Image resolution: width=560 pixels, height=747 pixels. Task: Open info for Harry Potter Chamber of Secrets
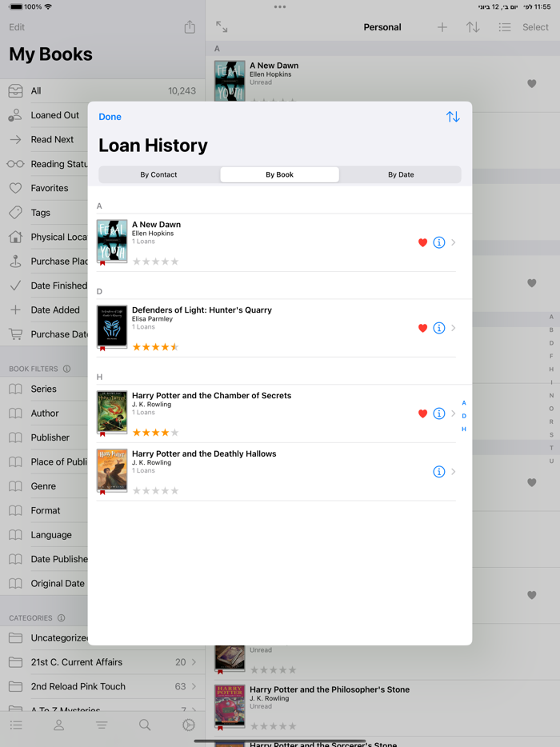(x=439, y=413)
